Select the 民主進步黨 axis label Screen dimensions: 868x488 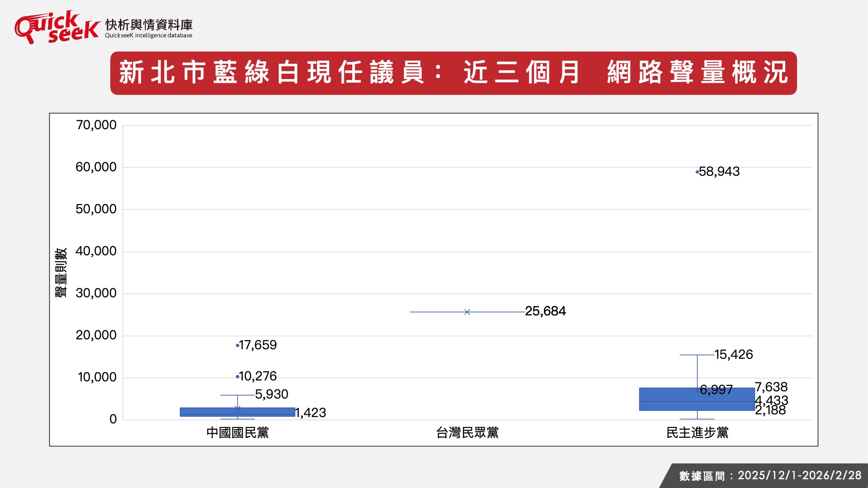pyautogui.click(x=697, y=433)
